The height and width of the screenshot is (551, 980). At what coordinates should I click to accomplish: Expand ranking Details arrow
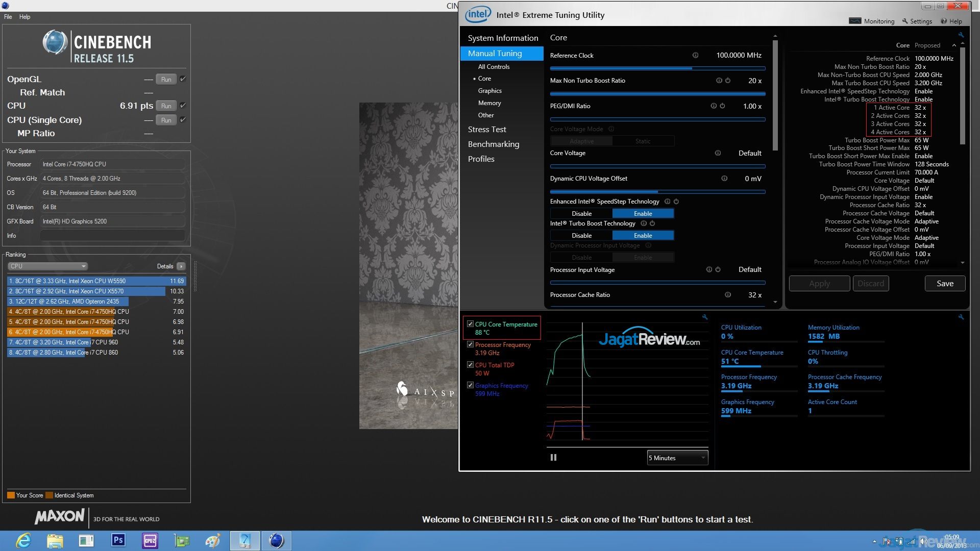pyautogui.click(x=181, y=266)
